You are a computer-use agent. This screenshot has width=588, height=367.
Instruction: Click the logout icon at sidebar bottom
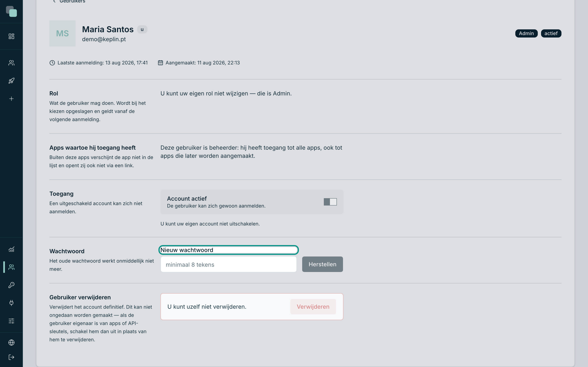point(11,357)
